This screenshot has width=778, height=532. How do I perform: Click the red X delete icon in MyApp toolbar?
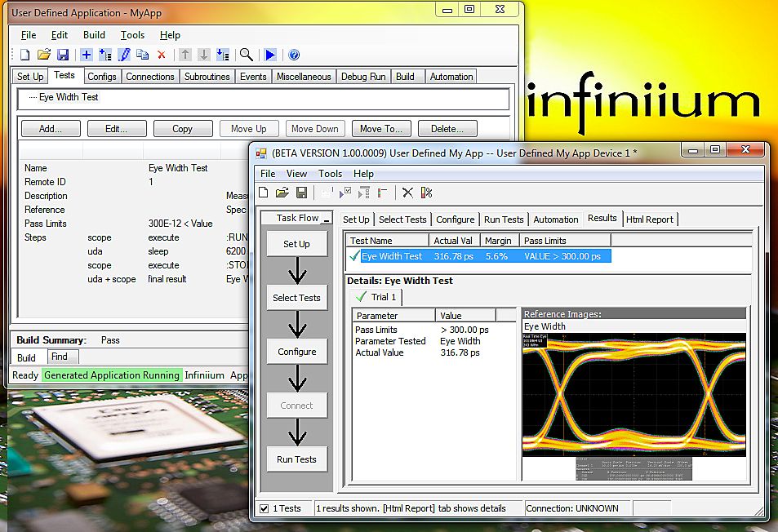pyautogui.click(x=162, y=55)
